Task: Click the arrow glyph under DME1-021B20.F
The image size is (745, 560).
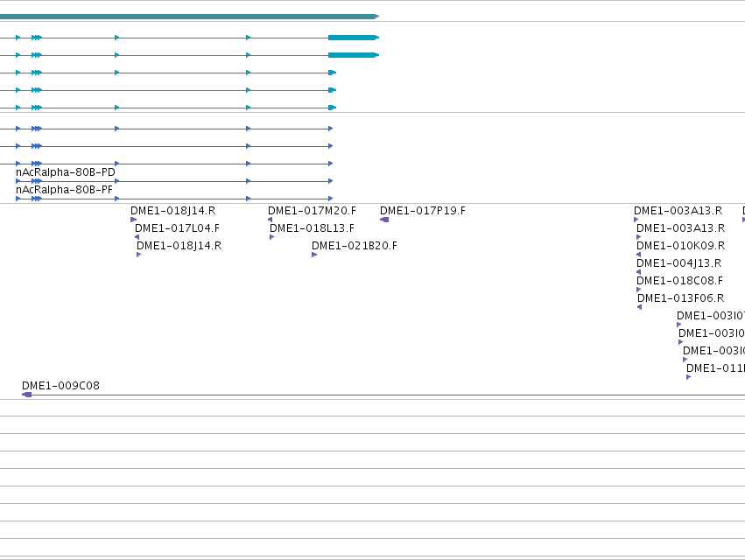Action: 314,255
